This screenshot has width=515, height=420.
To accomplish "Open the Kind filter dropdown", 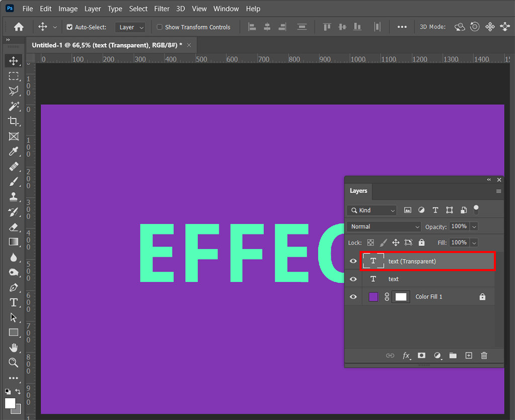I will (372, 210).
